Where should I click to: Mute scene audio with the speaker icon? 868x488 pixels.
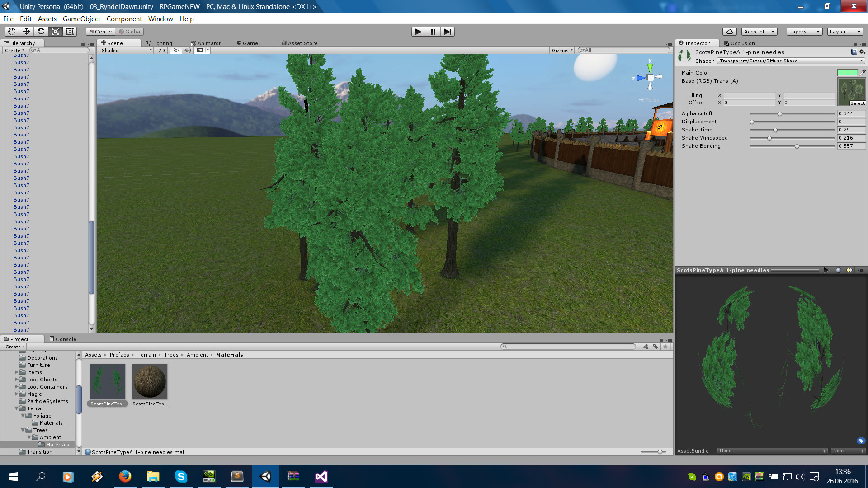click(188, 50)
